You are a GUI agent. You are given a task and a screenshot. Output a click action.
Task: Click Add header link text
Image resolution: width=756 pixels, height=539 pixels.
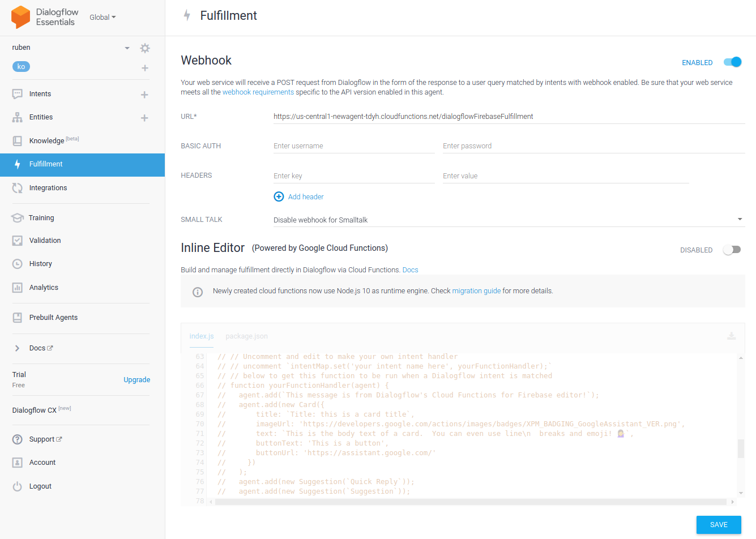pyautogui.click(x=306, y=197)
